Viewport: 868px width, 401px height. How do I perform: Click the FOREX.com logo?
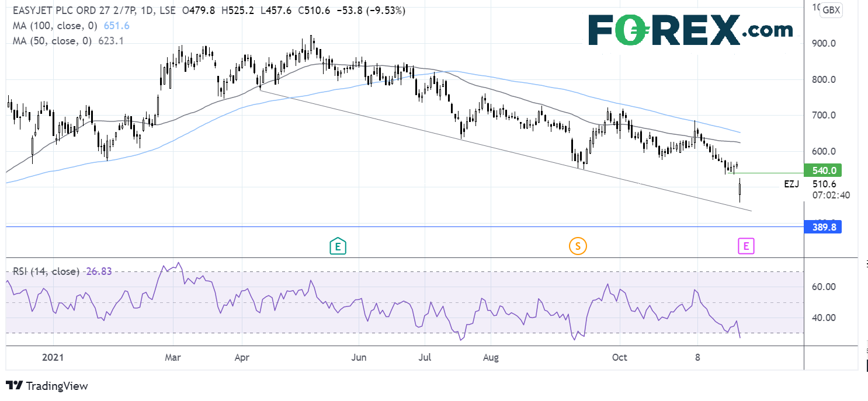pos(690,29)
